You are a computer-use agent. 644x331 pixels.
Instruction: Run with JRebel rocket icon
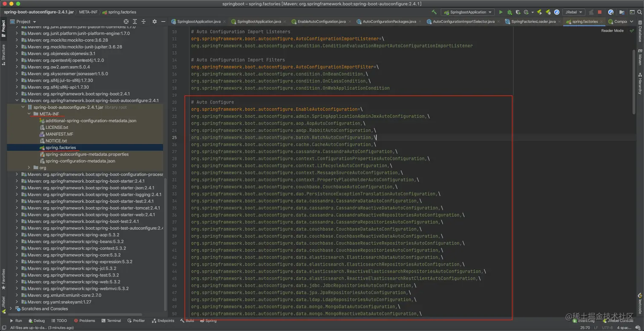(x=540, y=12)
